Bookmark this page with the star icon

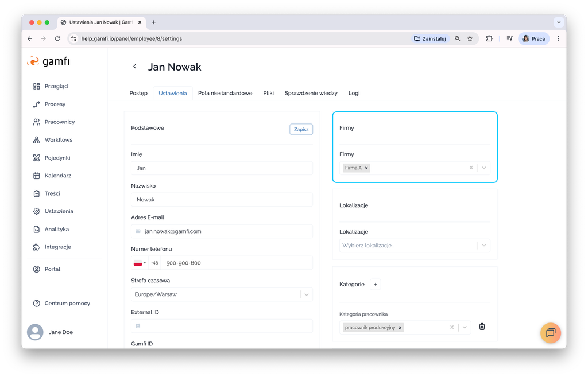470,38
